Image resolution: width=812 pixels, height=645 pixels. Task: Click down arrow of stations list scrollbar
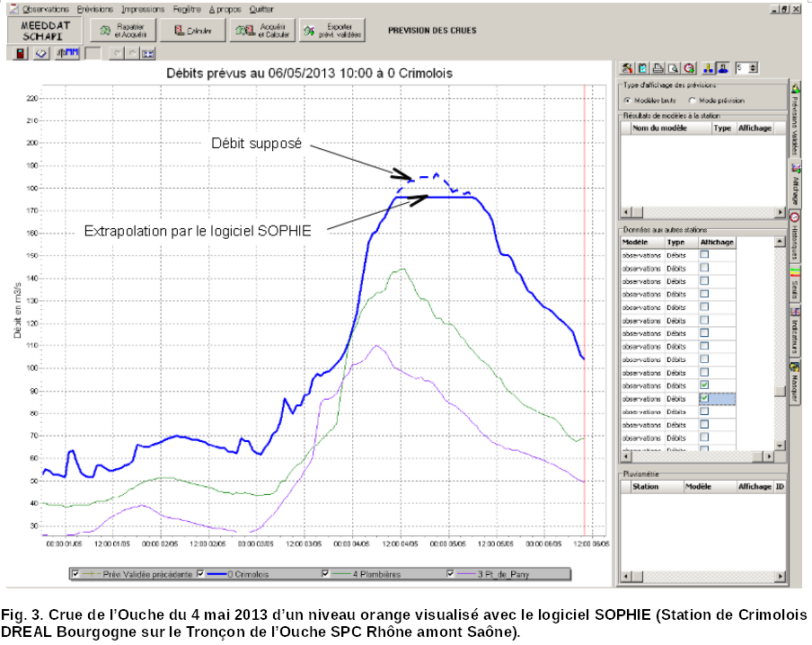coord(780,445)
